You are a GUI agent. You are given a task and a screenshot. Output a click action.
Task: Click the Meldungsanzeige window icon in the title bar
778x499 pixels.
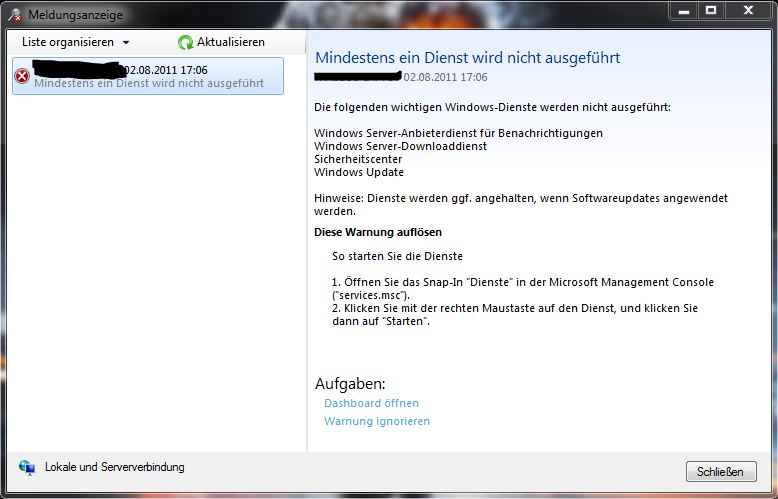[14, 14]
